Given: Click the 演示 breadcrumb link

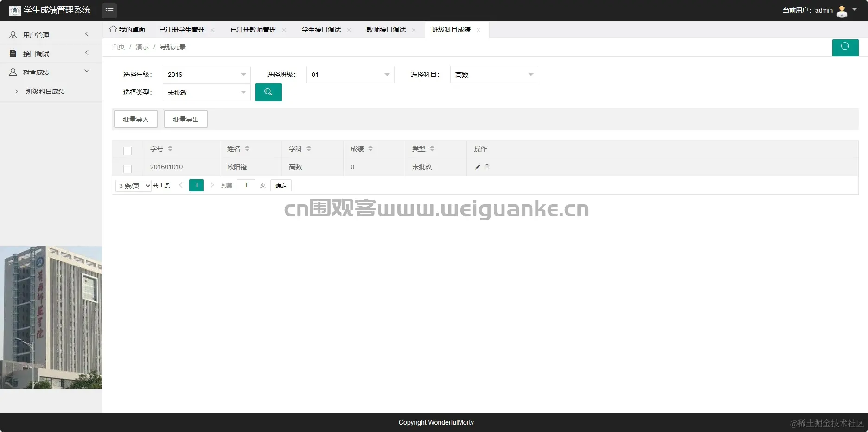Looking at the screenshot, I should pos(142,47).
